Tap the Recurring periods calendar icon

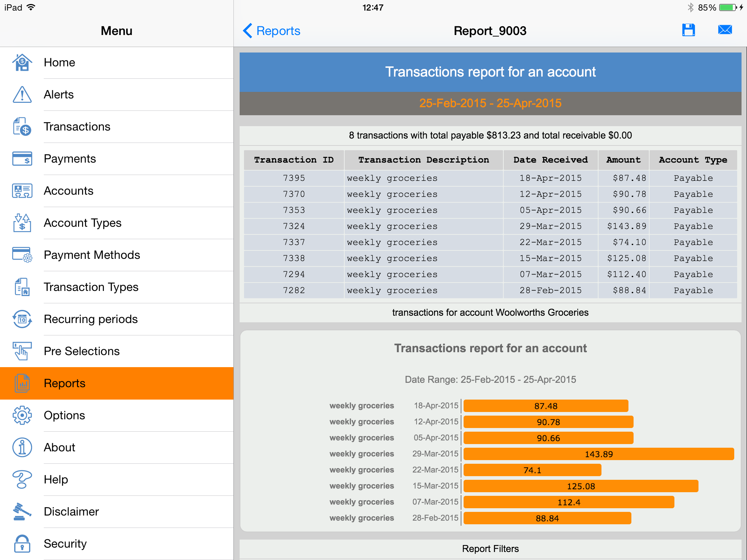(22, 319)
